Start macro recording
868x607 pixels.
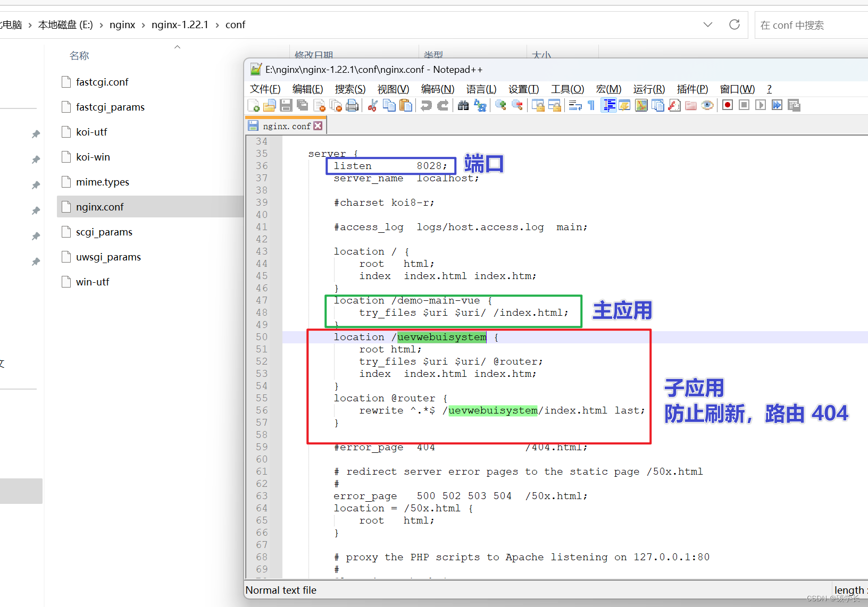click(728, 105)
